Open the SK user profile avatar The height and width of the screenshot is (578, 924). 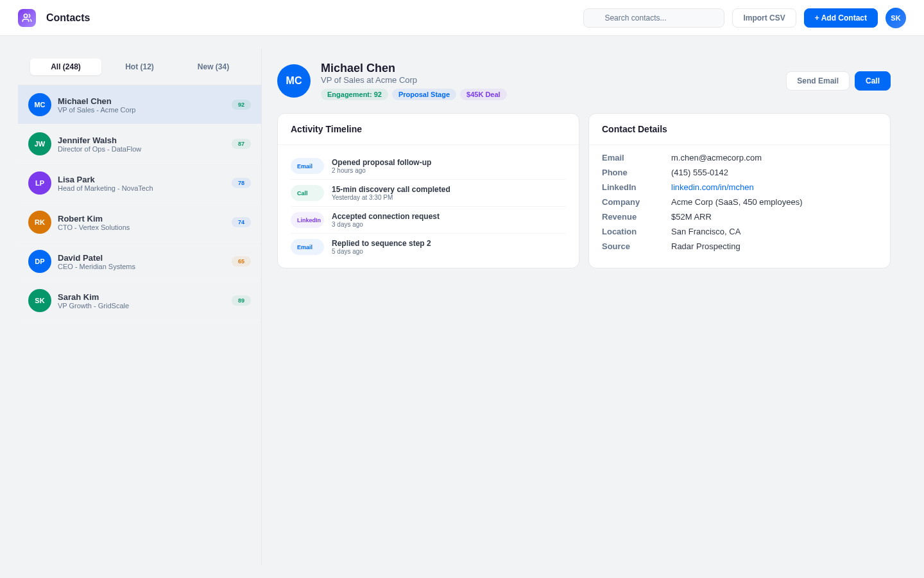896,18
